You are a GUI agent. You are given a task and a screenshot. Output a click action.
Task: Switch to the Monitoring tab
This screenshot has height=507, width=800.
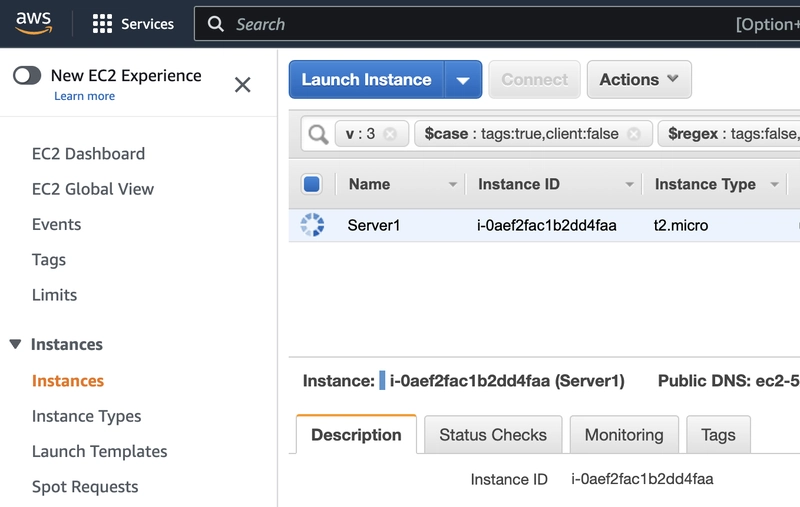[624, 435]
